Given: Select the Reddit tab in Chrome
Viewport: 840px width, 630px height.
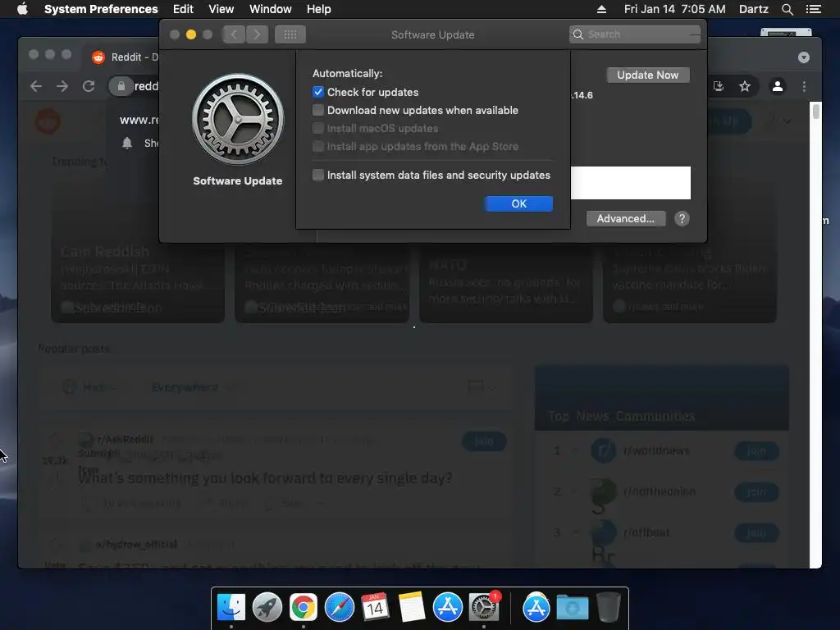Looking at the screenshot, I should tap(123, 57).
